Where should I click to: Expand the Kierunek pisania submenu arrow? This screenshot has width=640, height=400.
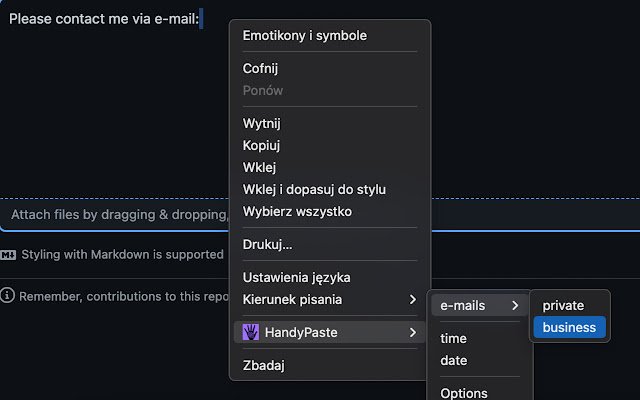click(x=413, y=300)
